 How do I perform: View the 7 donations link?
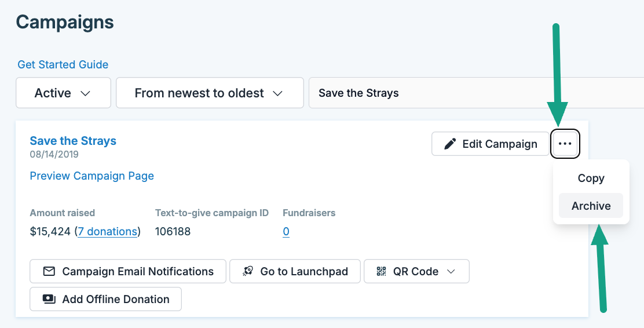(x=108, y=232)
